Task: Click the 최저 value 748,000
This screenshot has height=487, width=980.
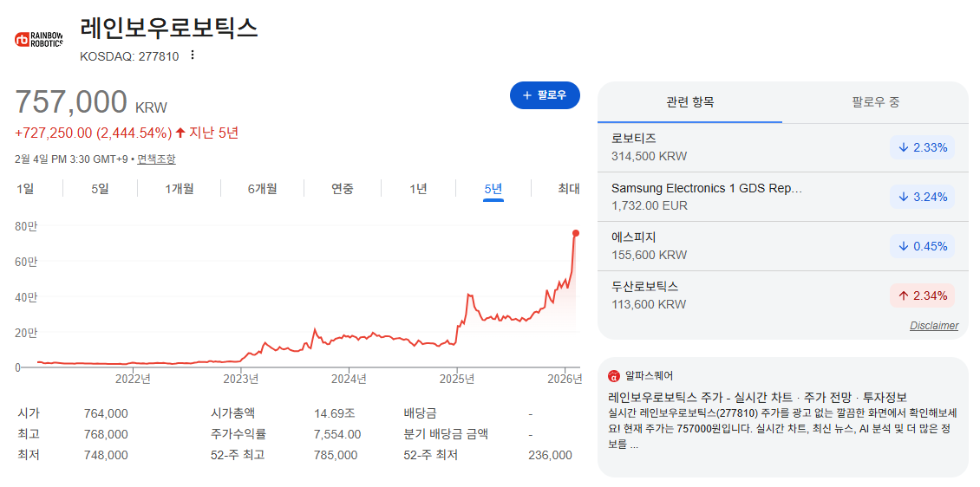Action: coord(106,455)
